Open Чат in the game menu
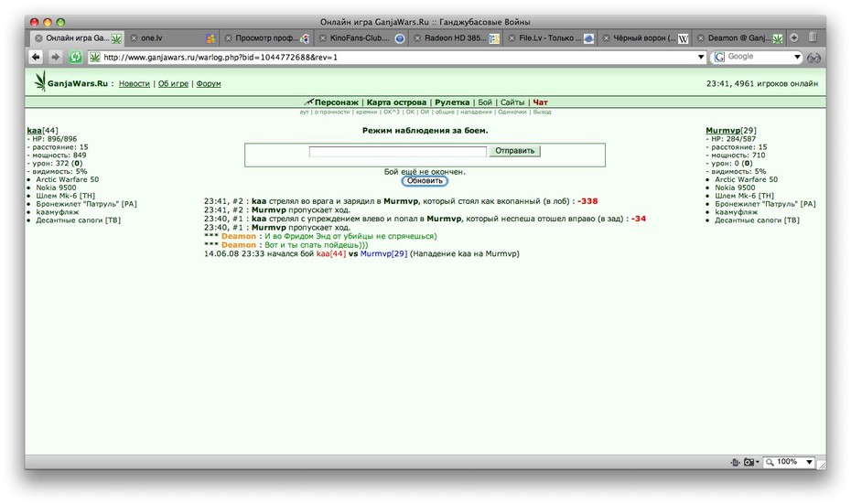The image size is (851, 504). pyautogui.click(x=540, y=102)
